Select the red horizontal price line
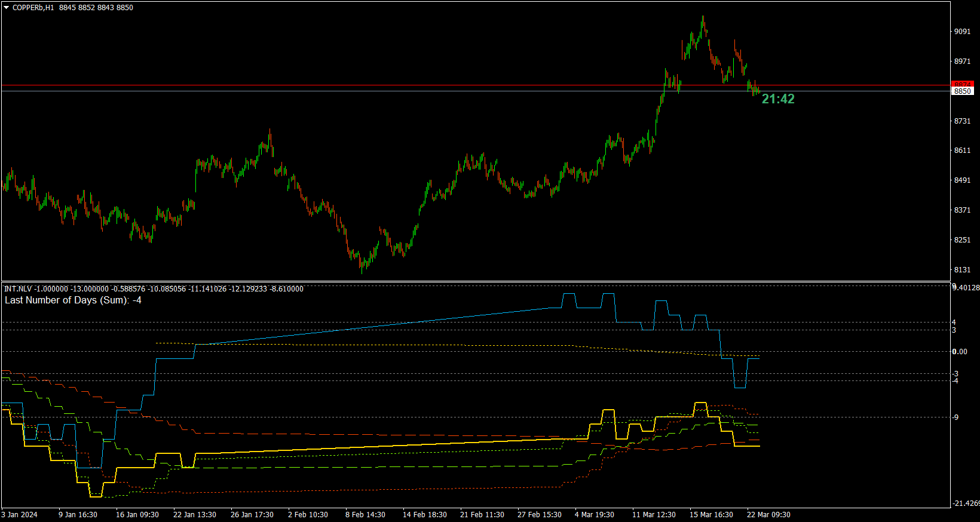This screenshot has width=980, height=522. 476,85
